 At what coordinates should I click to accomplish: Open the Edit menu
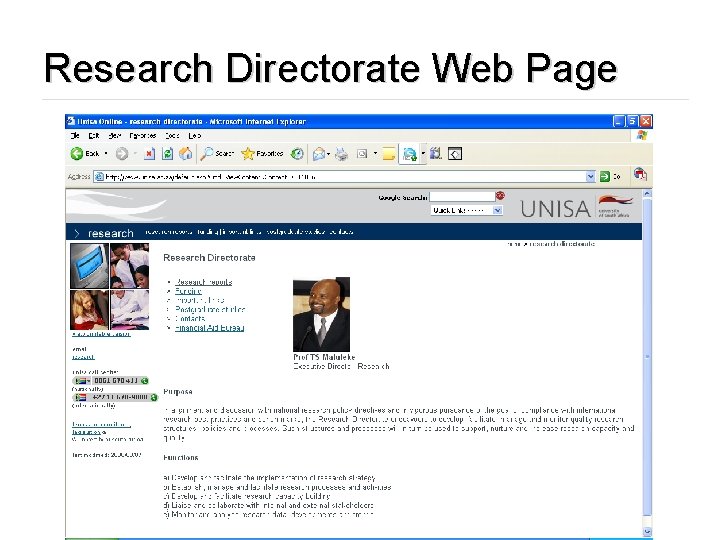pyautogui.click(x=94, y=135)
